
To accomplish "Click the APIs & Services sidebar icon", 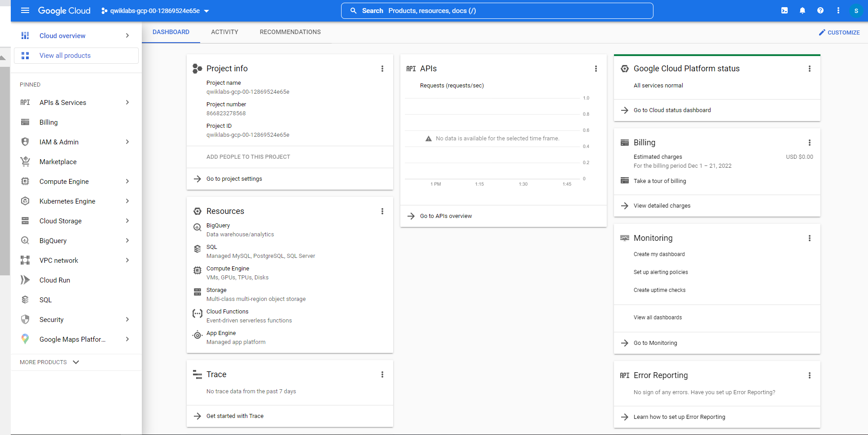I will tap(25, 102).
